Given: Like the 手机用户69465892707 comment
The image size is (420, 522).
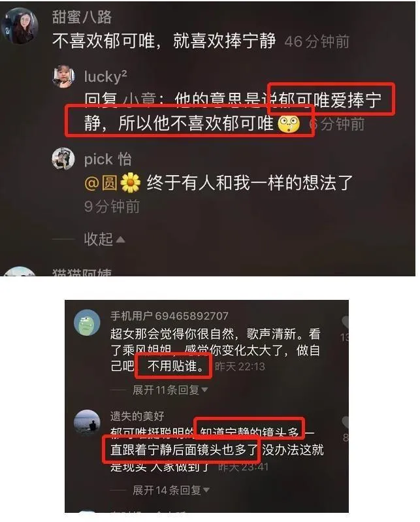Looking at the screenshot, I should 345,322.
